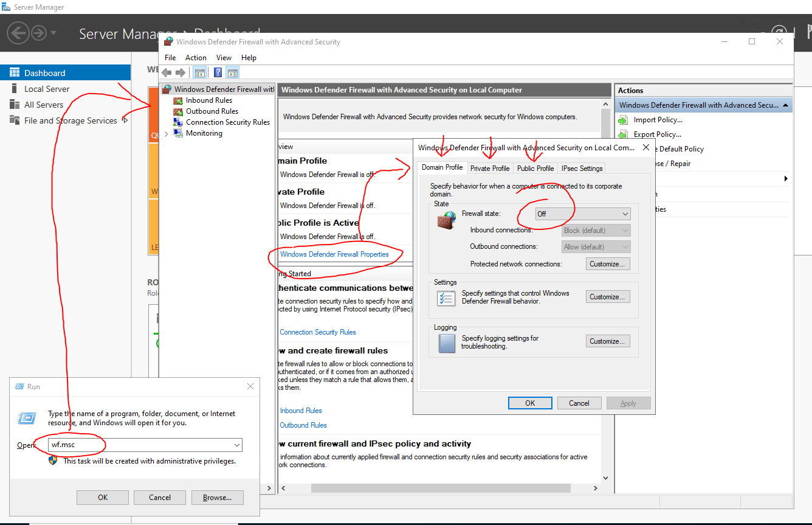Click Export Policy action
Viewport: 812px width, 525px height.
[x=657, y=134]
